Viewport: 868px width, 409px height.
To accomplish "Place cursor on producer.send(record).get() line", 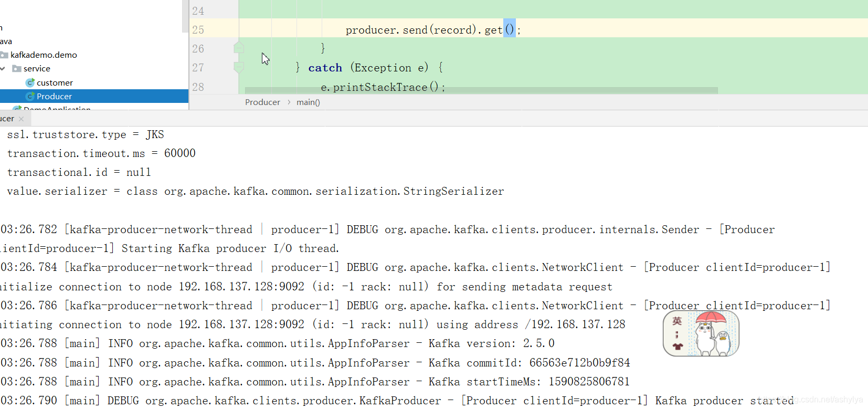I will tap(433, 30).
